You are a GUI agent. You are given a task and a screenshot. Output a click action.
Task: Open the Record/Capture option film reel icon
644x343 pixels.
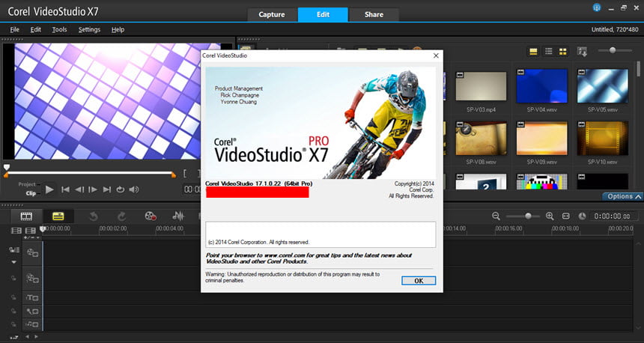(x=151, y=216)
